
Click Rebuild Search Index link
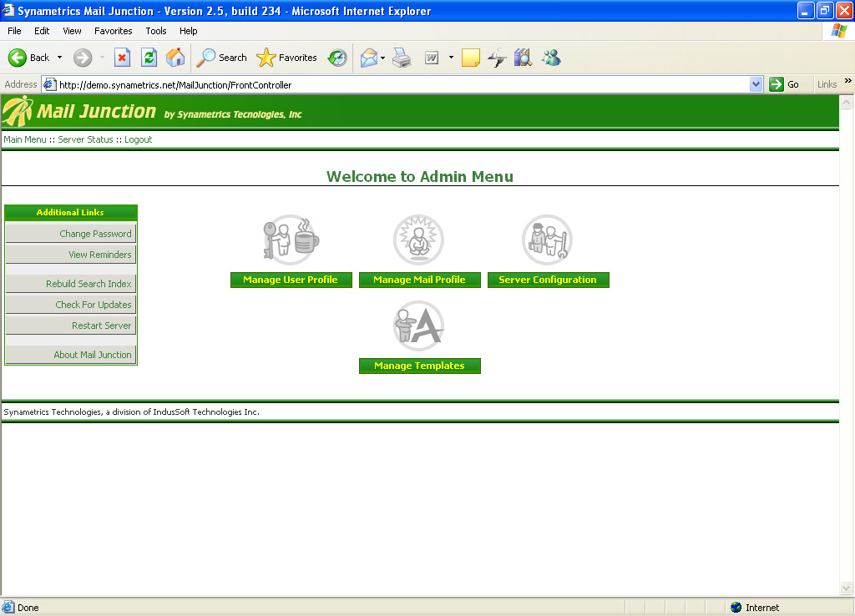[x=71, y=284]
